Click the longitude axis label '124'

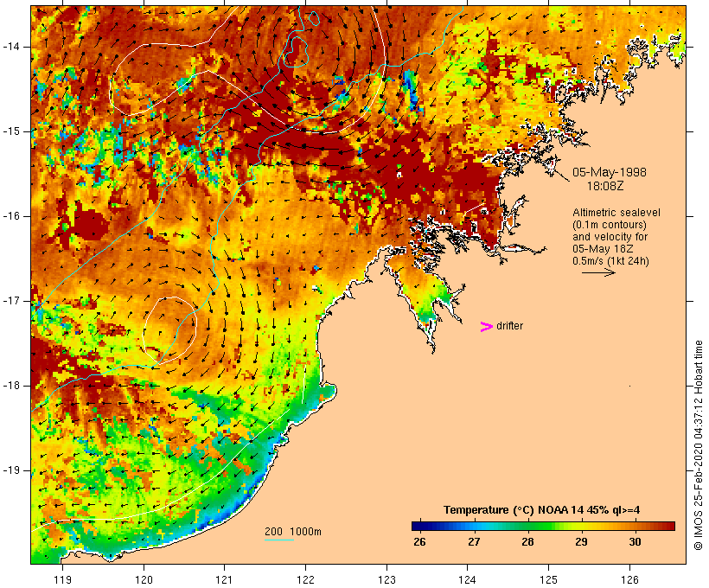468,579
